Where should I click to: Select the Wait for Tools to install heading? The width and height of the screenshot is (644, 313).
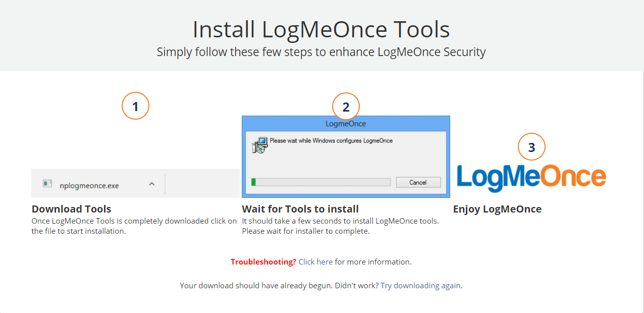pyautogui.click(x=300, y=209)
